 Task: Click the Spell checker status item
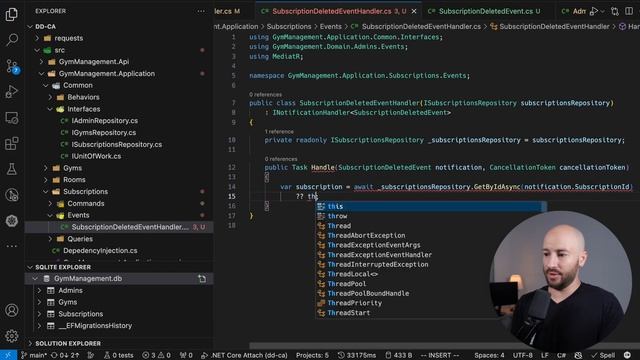tap(603, 355)
